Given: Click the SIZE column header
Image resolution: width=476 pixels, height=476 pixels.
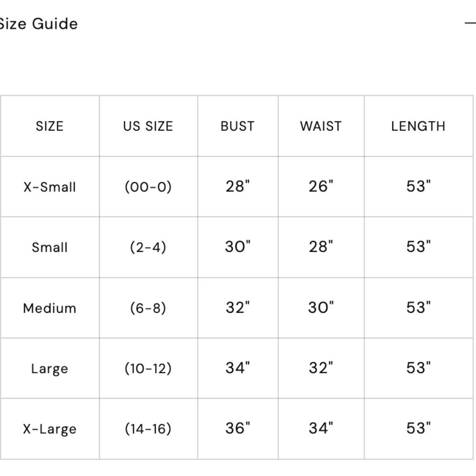Looking at the screenshot, I should point(50,126).
